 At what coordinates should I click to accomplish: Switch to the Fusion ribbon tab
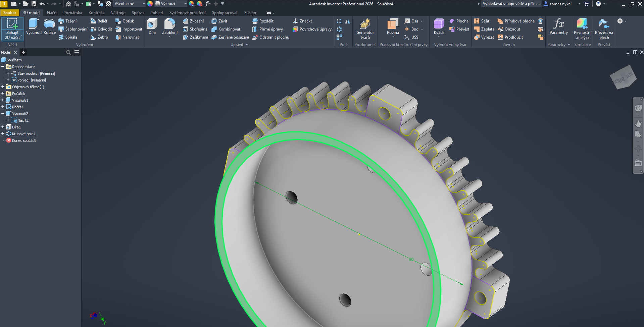(250, 13)
